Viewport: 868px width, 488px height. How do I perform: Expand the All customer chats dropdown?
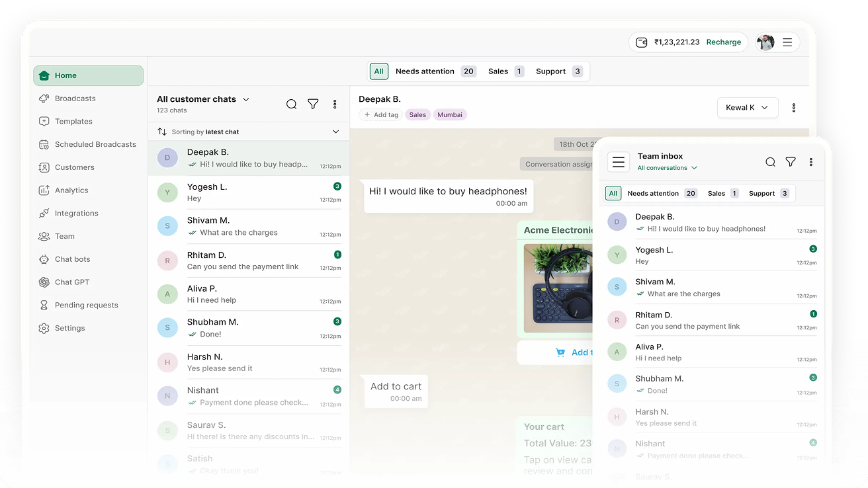(x=246, y=99)
